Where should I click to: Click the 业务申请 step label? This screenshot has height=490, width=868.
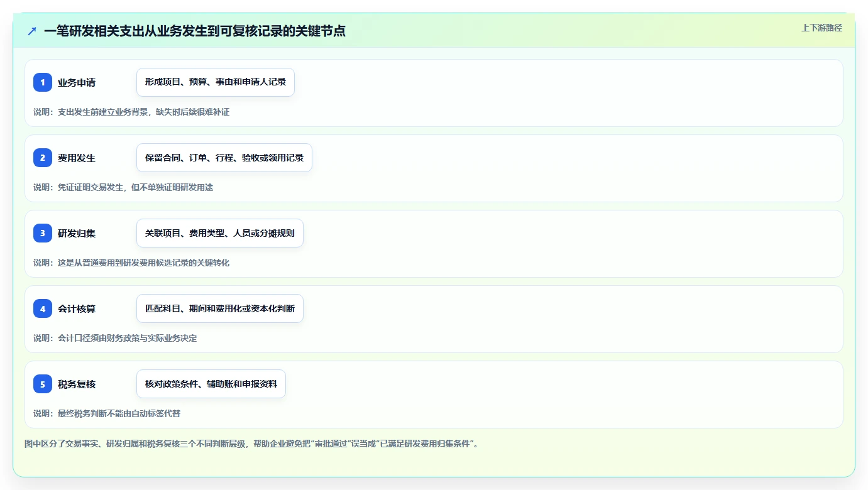(x=77, y=82)
